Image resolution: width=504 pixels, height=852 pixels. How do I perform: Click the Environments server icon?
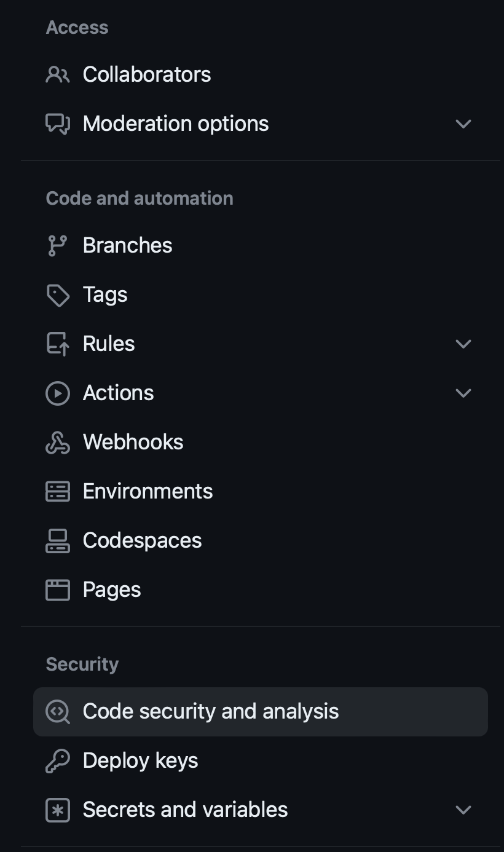(x=58, y=491)
